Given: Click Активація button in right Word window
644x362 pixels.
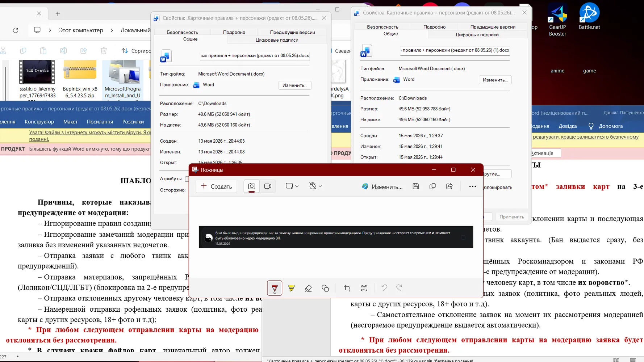Looking at the screenshot, I should 545,153.
